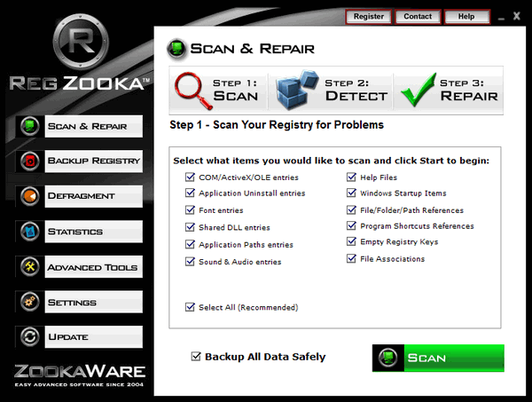
Task: Click the monitor icon on Scan button
Action: [388, 358]
